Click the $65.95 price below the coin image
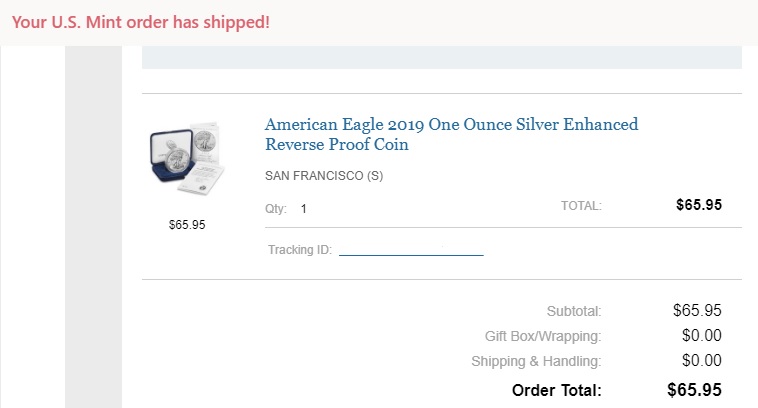Image resolution: width=758 pixels, height=408 pixels. click(187, 225)
